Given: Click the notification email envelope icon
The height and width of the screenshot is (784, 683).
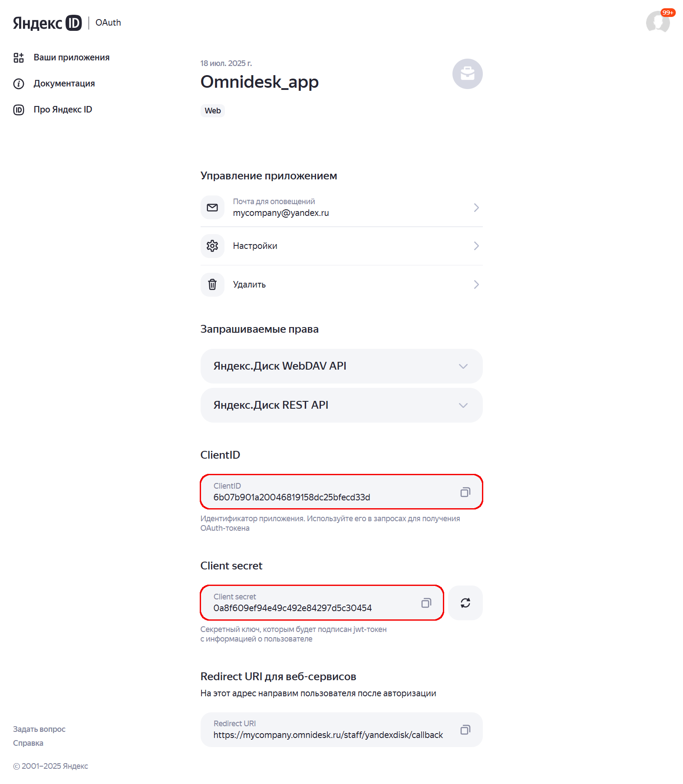Looking at the screenshot, I should [x=212, y=208].
